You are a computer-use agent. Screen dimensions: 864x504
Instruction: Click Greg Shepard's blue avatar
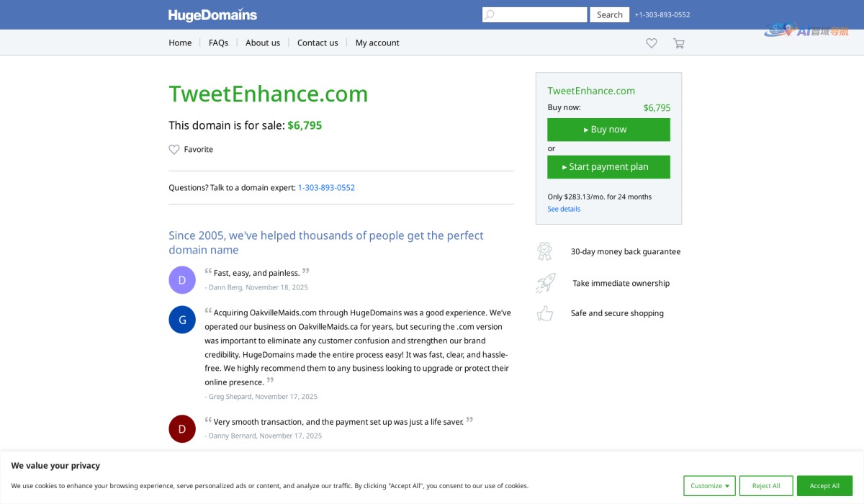[182, 320]
